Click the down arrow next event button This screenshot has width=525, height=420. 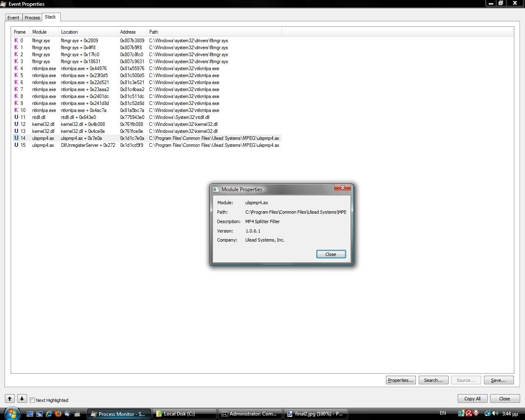pos(22,399)
